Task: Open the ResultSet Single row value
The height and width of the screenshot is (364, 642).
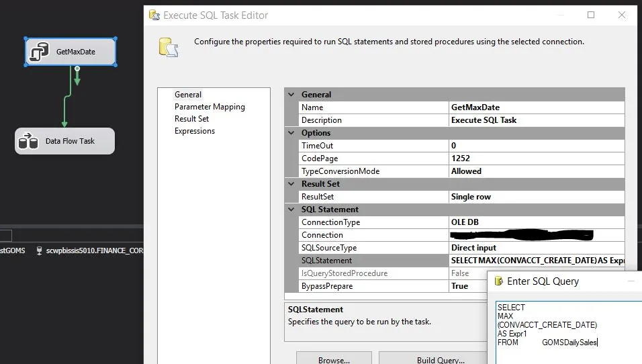Action: [x=537, y=197]
